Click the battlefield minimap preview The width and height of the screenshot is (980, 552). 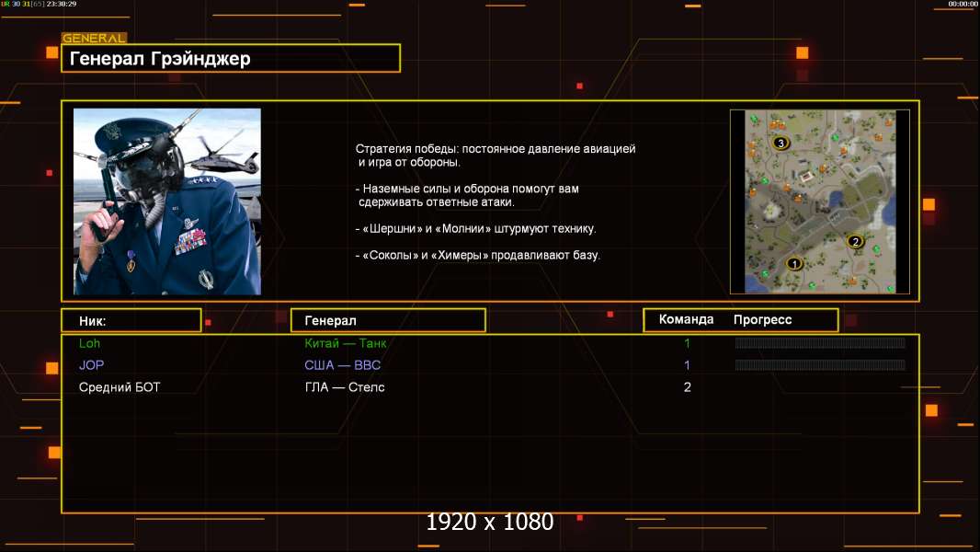820,201
